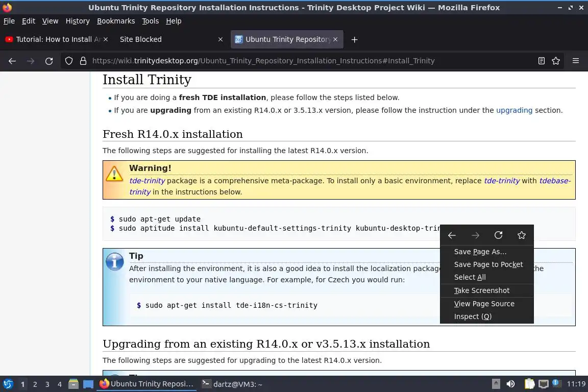This screenshot has width=588, height=392.
Task: Activate Firefox window in taskbar
Action: (x=146, y=384)
